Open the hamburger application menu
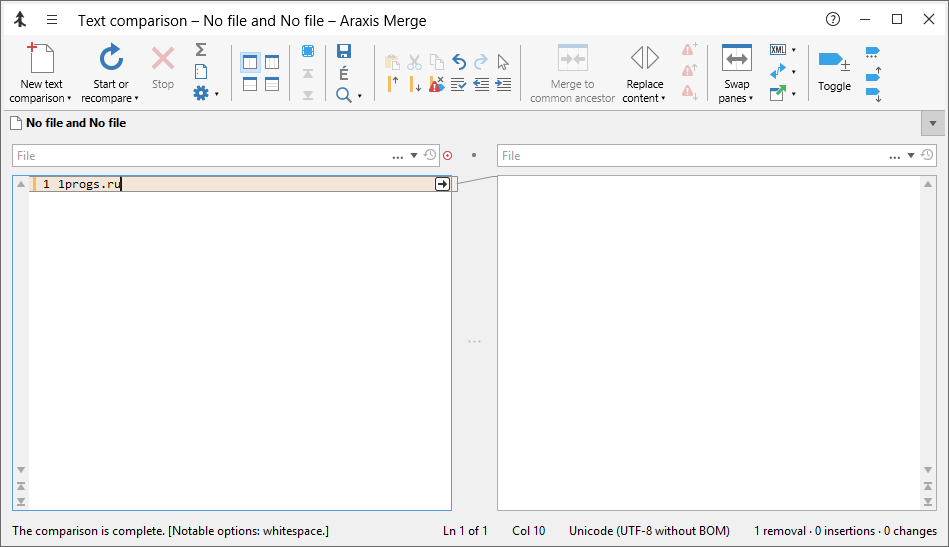This screenshot has width=949, height=547. (52, 20)
